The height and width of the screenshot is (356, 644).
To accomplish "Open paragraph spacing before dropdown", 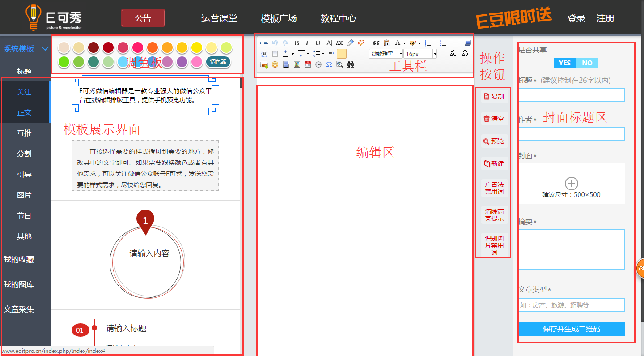I will (292, 54).
